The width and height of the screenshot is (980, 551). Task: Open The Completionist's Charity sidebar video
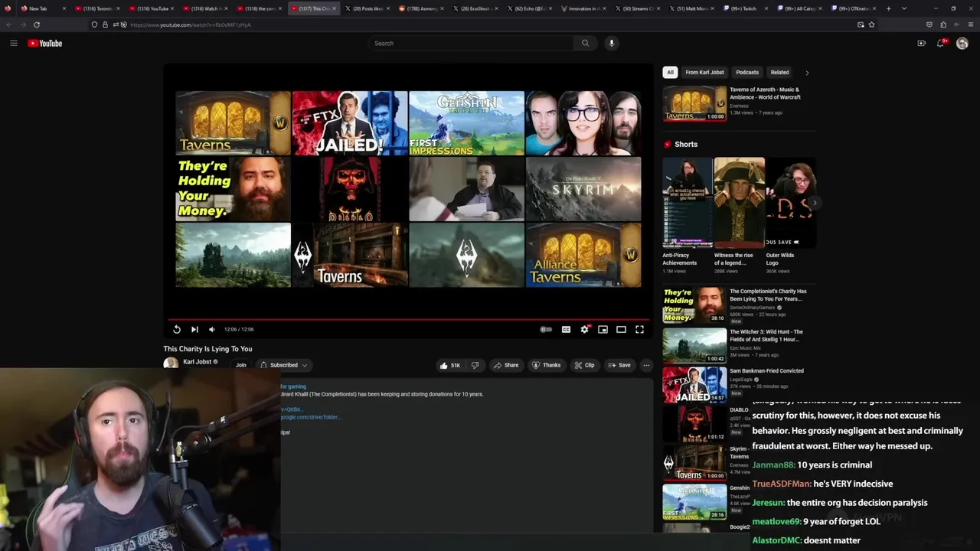coord(694,305)
